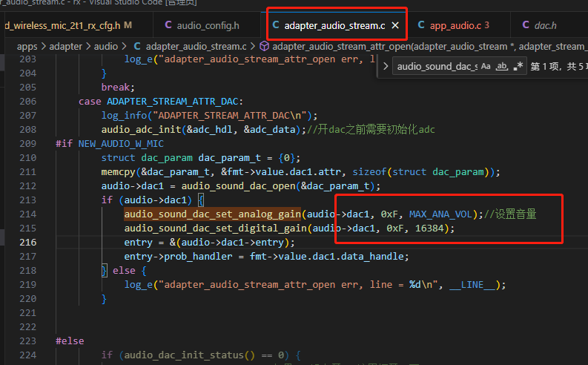Click the C file icon in breadcrumb
Image resolution: width=588 pixels, height=365 pixels.
pyautogui.click(x=137, y=46)
